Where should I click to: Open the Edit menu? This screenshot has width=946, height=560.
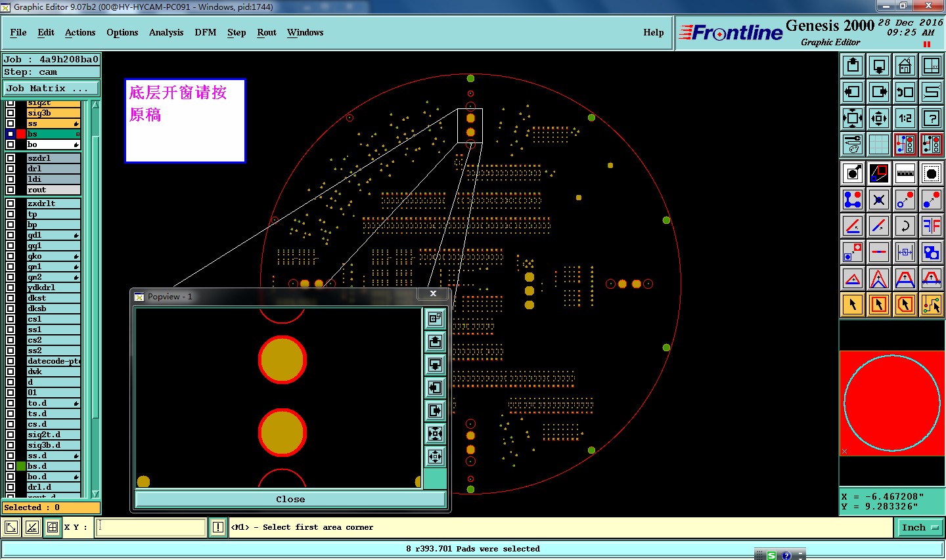(x=46, y=32)
